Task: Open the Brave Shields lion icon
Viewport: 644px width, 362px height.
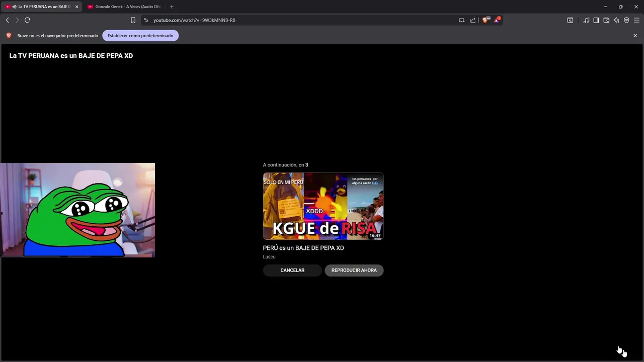Action: pos(485,20)
